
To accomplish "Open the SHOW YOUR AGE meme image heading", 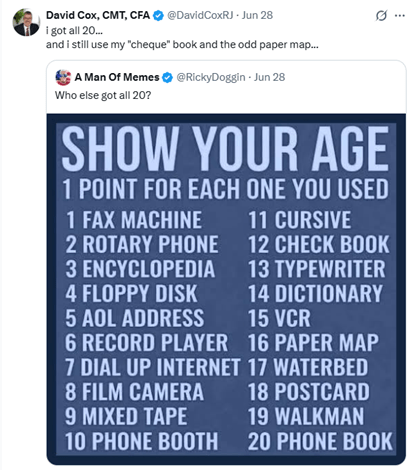I will [225, 149].
